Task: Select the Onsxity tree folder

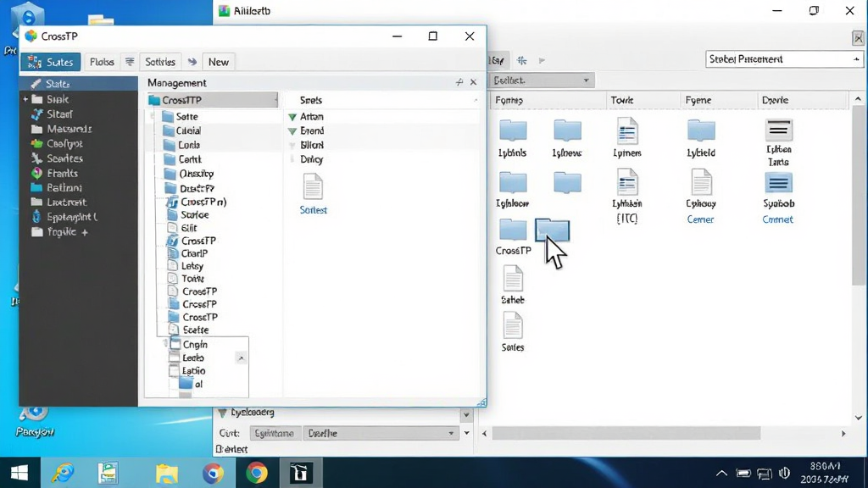Action: point(196,174)
